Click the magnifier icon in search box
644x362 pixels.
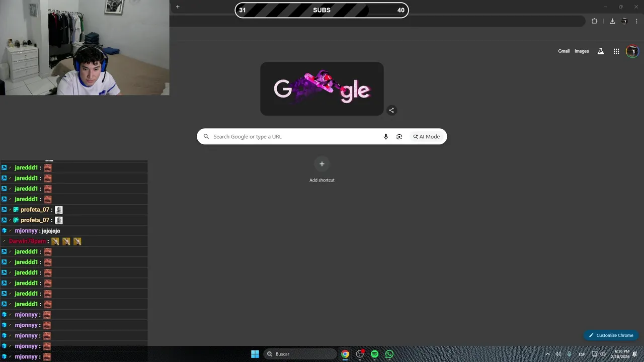(x=206, y=137)
